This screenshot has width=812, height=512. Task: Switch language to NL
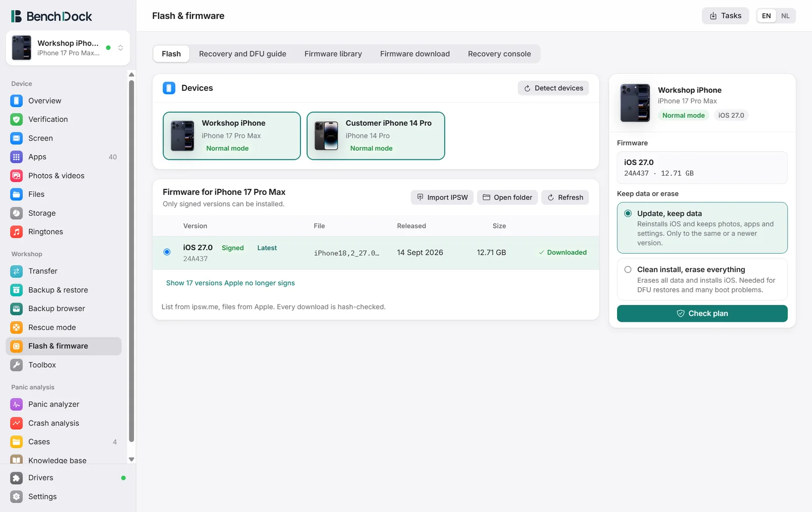[x=785, y=16]
